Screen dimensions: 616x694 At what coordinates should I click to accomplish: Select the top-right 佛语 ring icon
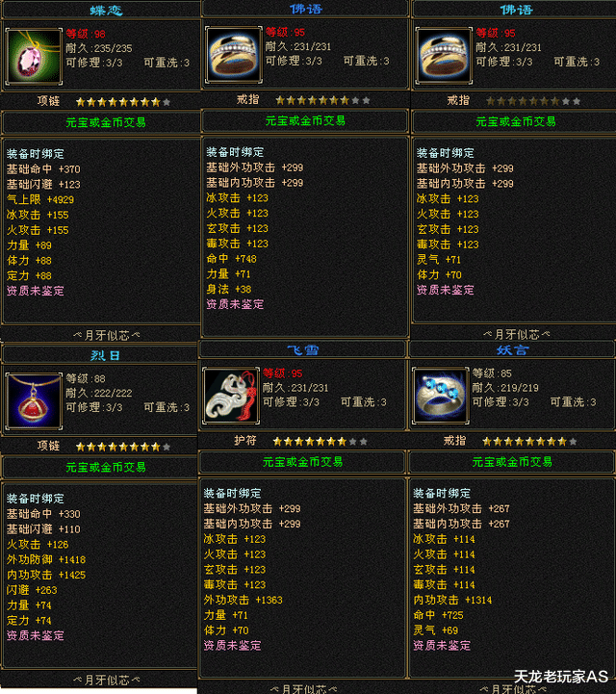[x=444, y=55]
